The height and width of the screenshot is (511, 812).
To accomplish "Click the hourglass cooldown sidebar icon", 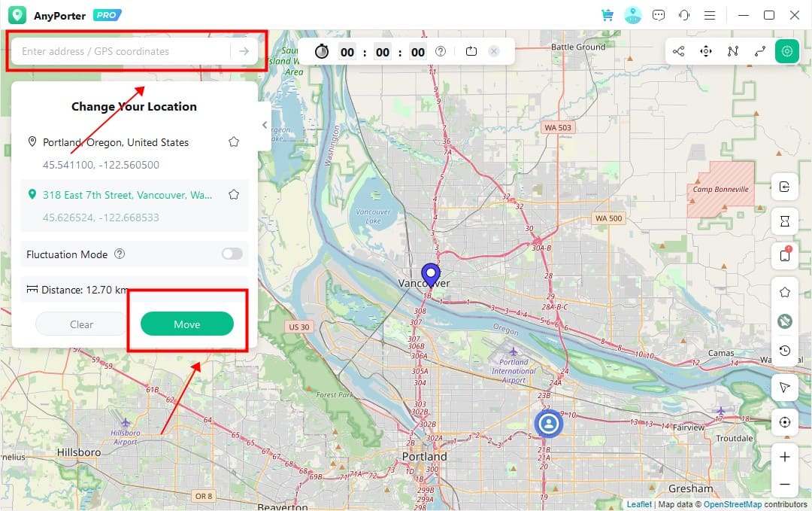I will point(784,221).
